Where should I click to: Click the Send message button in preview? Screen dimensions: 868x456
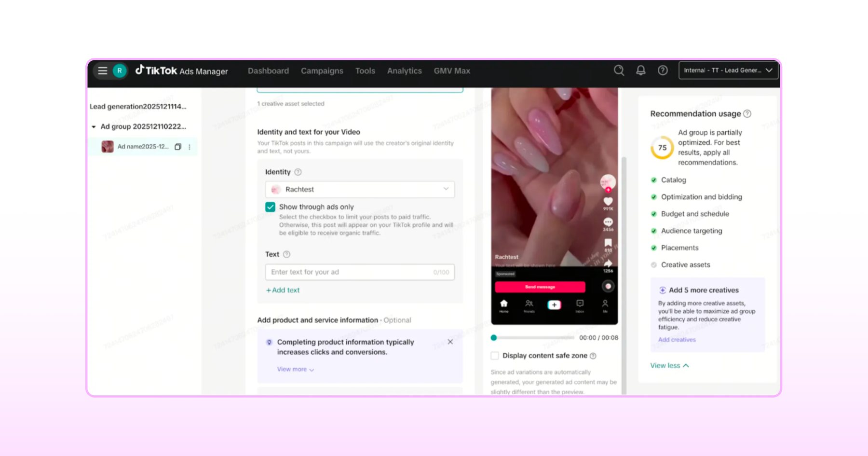pyautogui.click(x=540, y=287)
